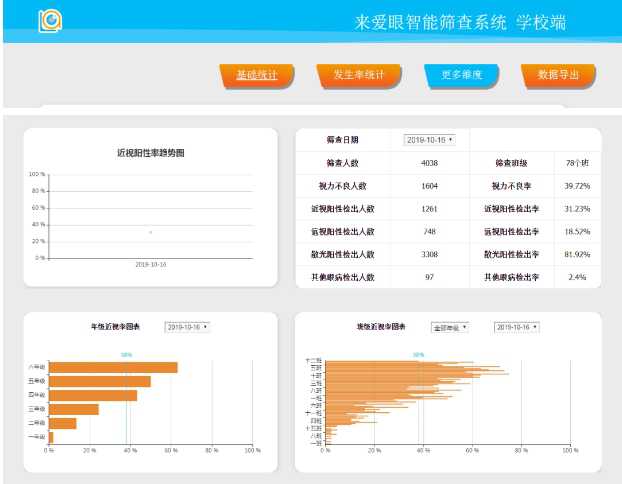
Task: Click the 数据导出 export button
Action: (558, 75)
